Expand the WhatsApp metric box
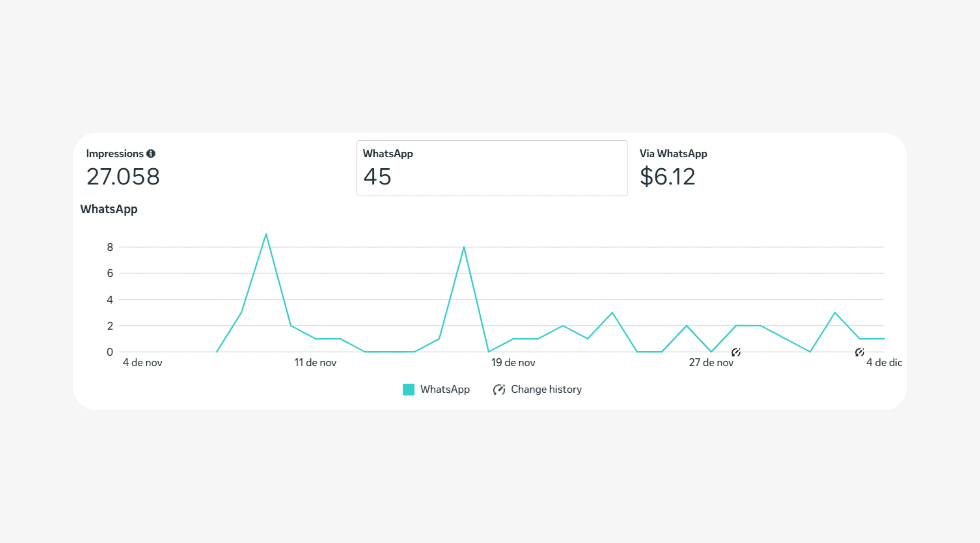Screen dimensions: 980x543 [491, 169]
